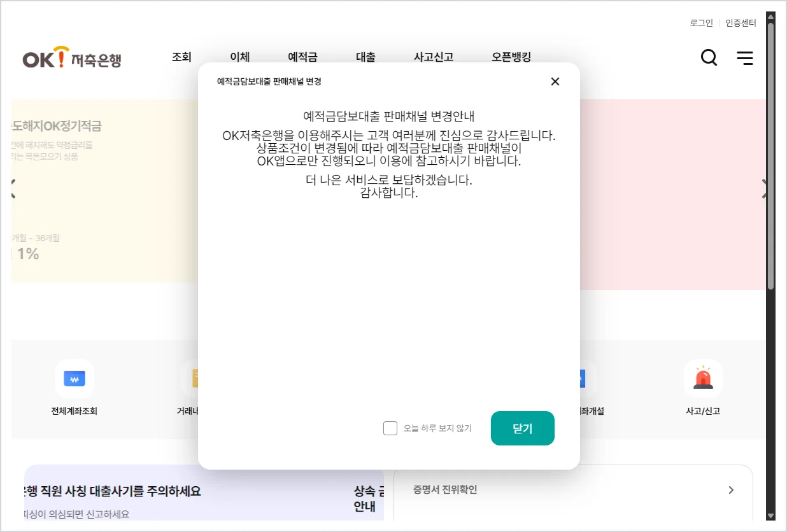
Task: Click the page scrollbar up arrow
Action: coord(770,16)
